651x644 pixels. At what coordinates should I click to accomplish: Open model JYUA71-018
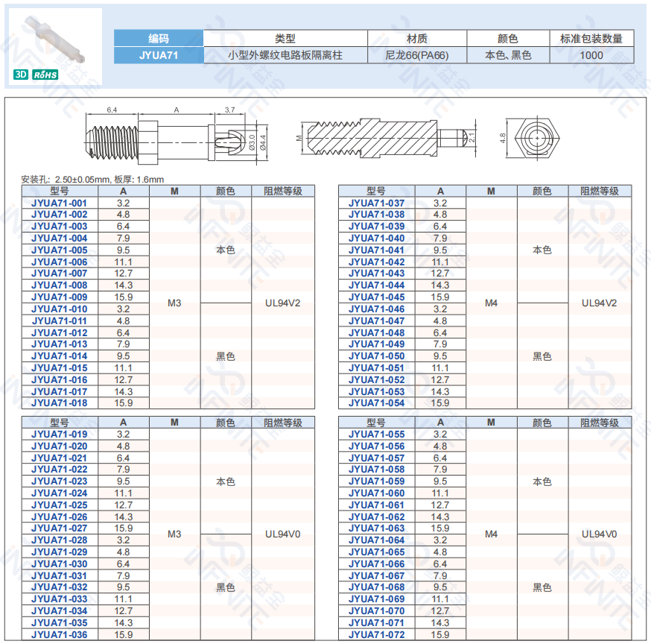click(59, 403)
